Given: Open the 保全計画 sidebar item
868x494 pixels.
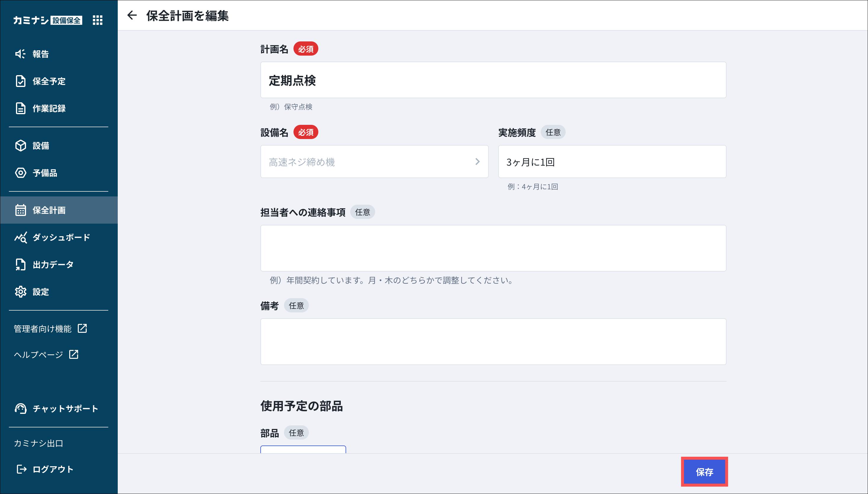Looking at the screenshot, I should tap(49, 210).
